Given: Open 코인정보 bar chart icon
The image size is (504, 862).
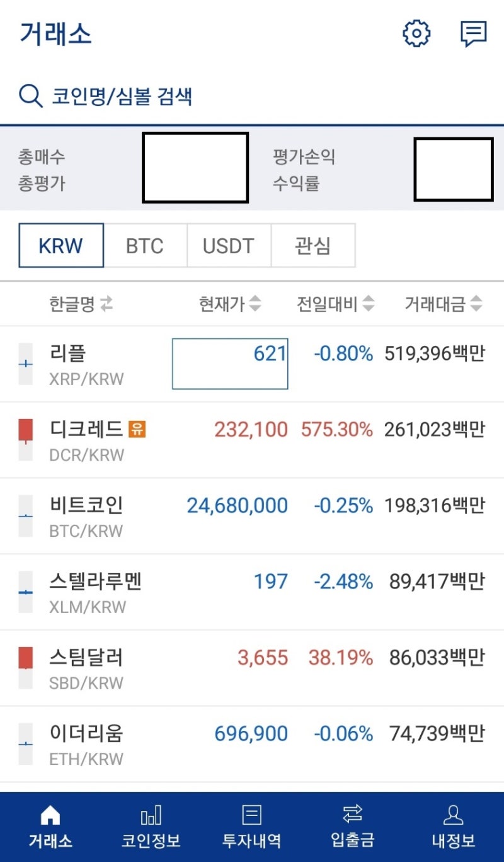Looking at the screenshot, I should point(151,815).
